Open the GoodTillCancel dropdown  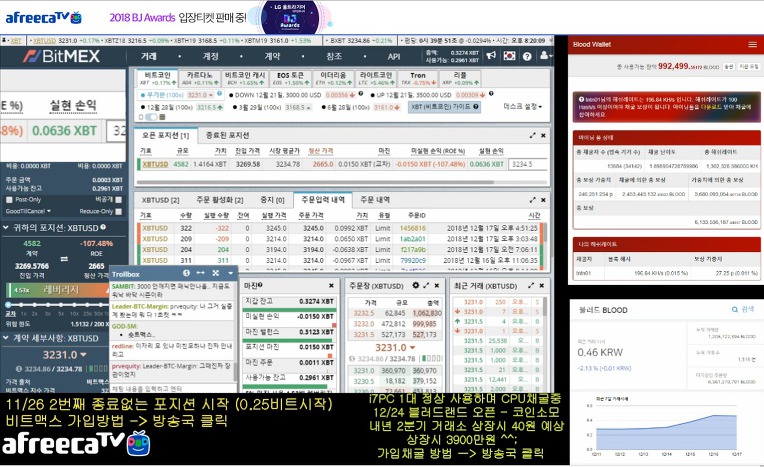pos(28,212)
